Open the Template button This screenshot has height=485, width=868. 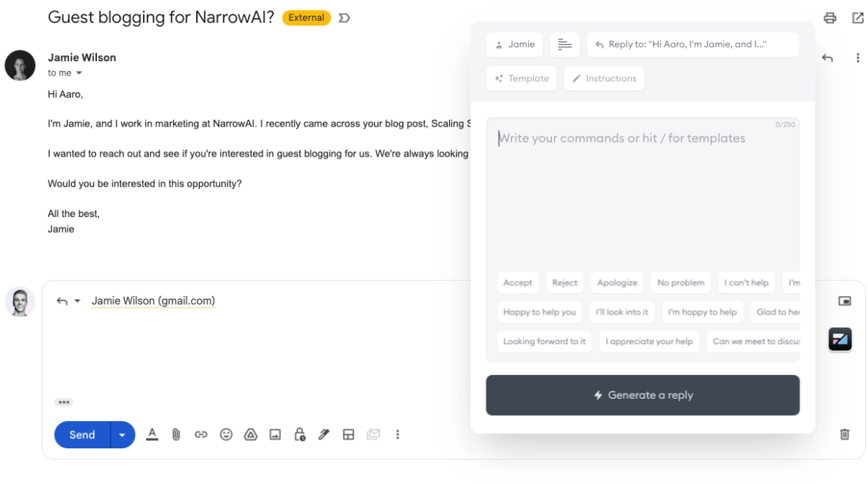pos(522,78)
